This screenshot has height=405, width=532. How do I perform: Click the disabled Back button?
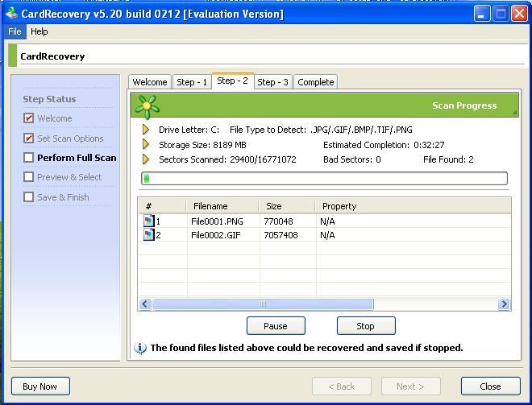(342, 386)
